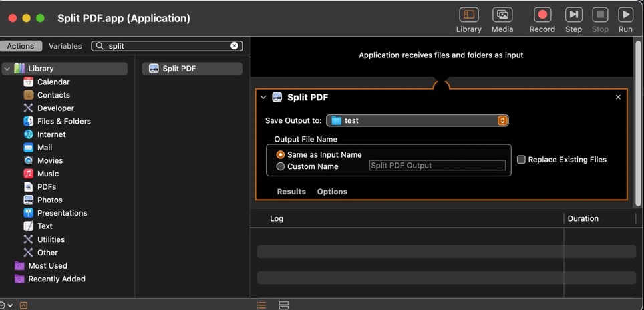The height and width of the screenshot is (310, 644).
Task: Click the Custom Name text field
Action: tap(438, 166)
